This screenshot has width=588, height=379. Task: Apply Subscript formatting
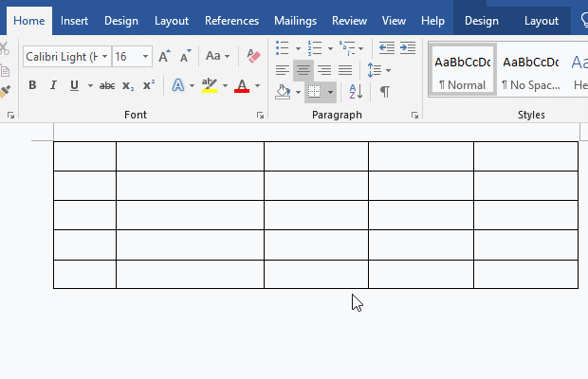pos(129,85)
